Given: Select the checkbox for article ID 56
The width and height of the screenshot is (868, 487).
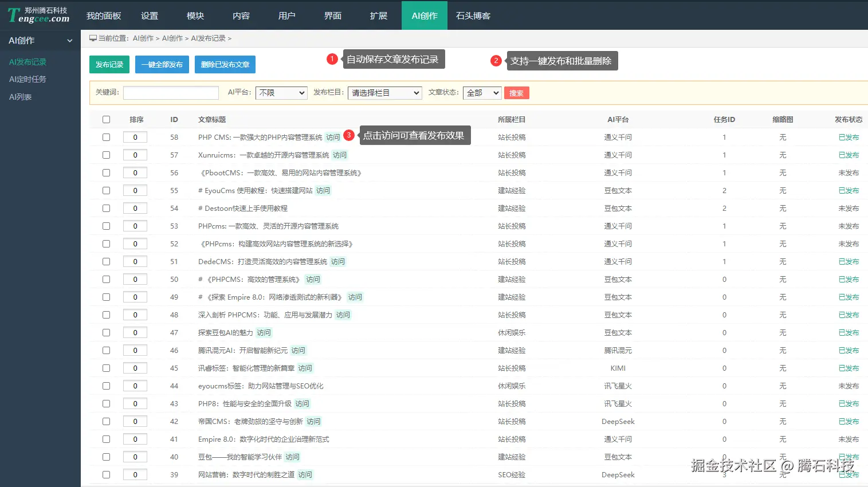Looking at the screenshot, I should point(106,173).
